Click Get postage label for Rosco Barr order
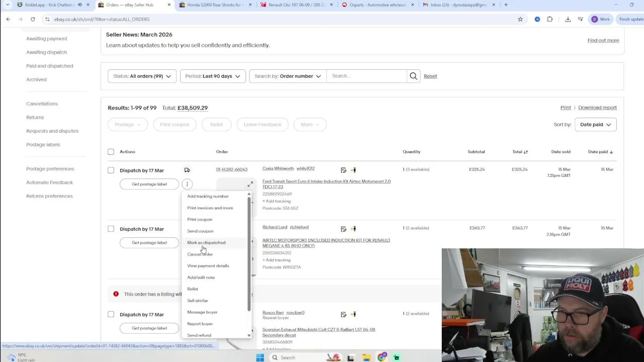The height and width of the screenshot is (362, 644). (149, 328)
